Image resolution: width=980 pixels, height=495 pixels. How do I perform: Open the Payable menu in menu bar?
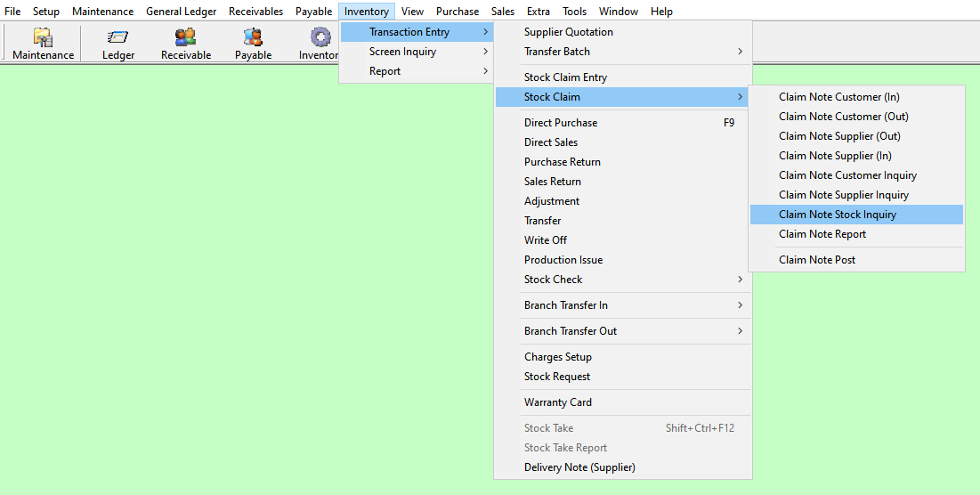[313, 12]
